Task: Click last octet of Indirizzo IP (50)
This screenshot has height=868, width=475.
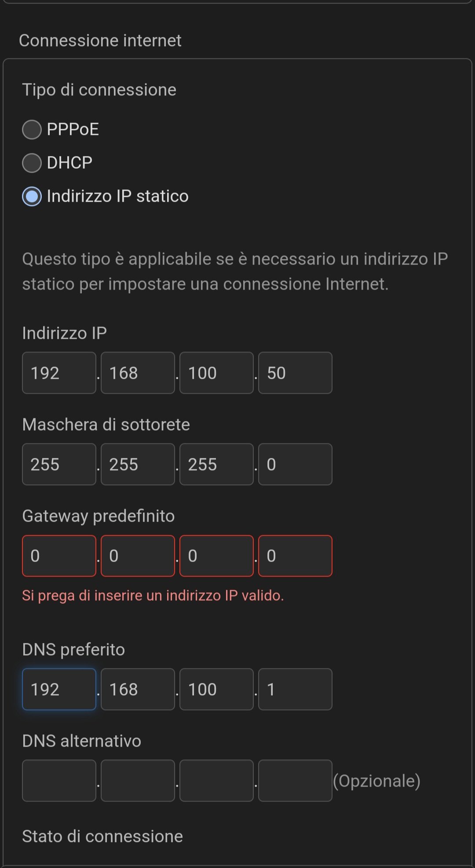Action: click(295, 373)
